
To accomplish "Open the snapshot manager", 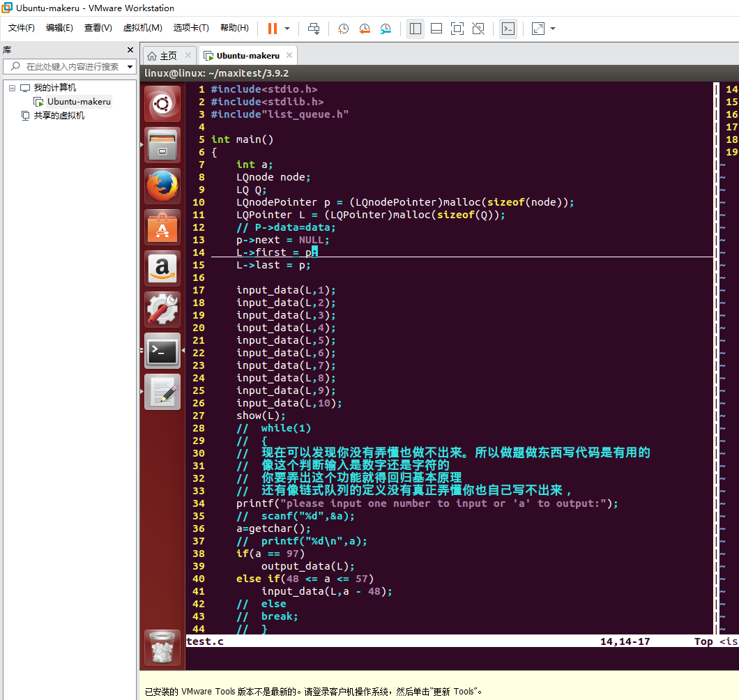I will [x=386, y=29].
